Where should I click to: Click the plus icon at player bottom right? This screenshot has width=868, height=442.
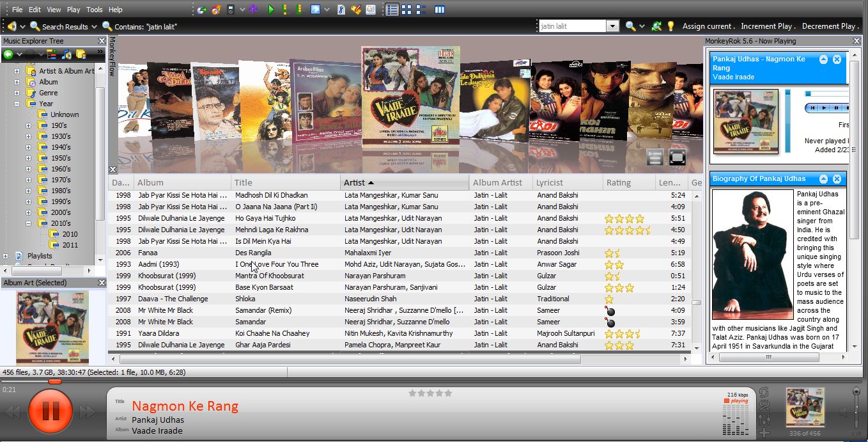tap(764, 433)
